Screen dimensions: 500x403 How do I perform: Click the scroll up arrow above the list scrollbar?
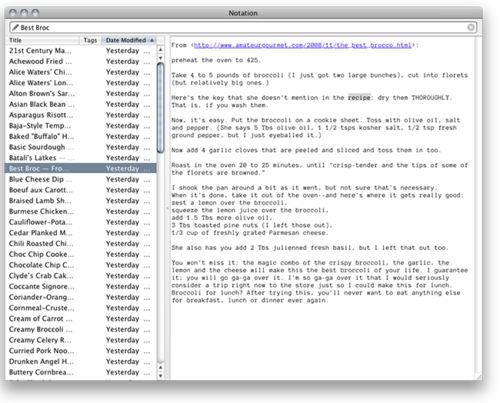[160, 50]
